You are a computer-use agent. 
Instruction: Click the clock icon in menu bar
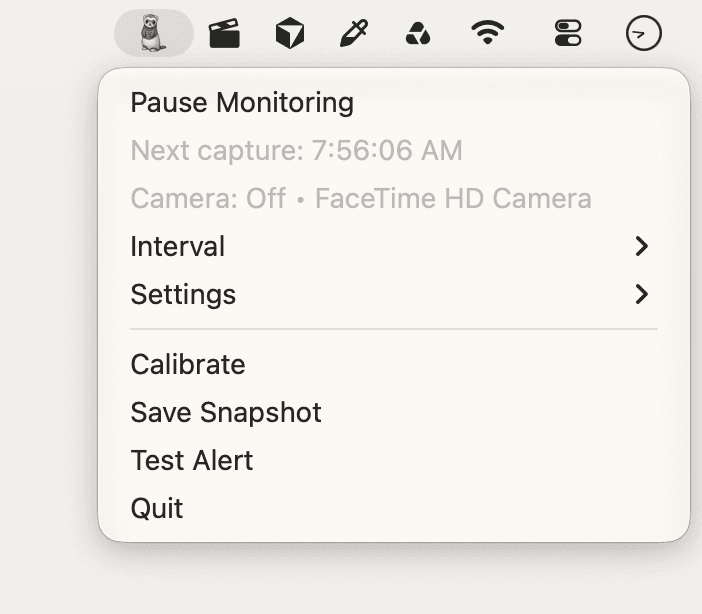(643, 33)
